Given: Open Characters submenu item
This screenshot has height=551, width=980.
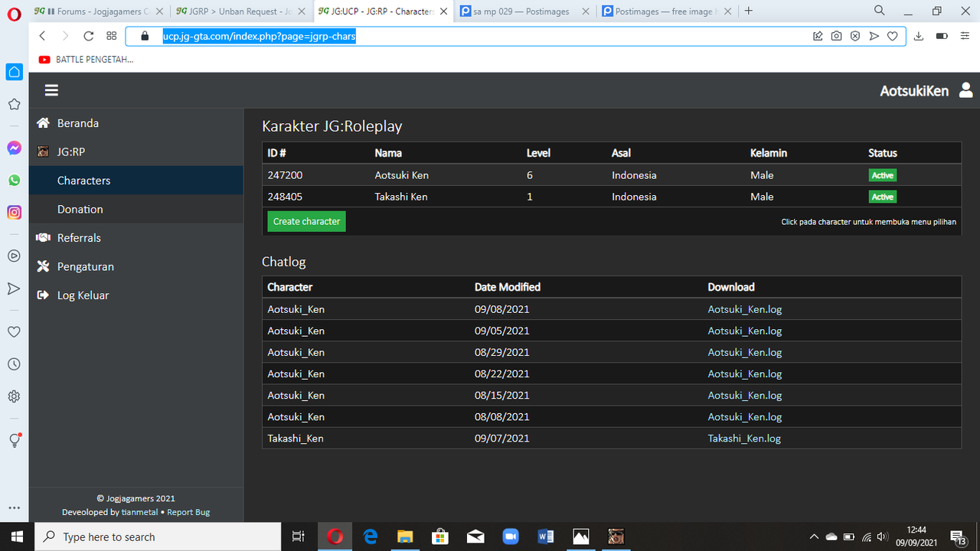Looking at the screenshot, I should tap(136, 181).
